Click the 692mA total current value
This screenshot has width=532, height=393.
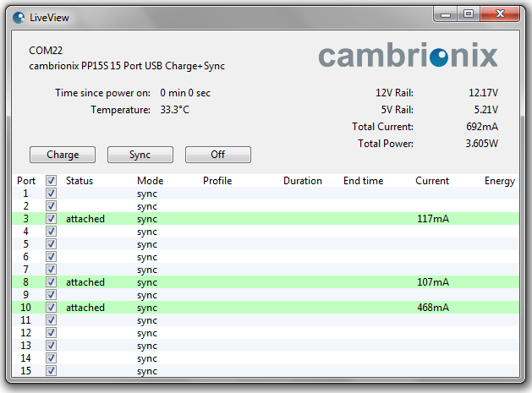pos(482,127)
